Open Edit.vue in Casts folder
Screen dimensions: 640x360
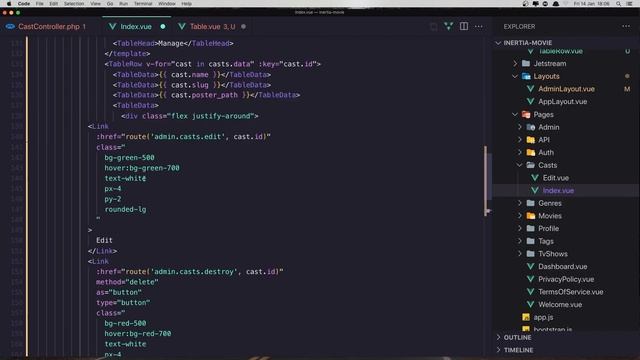tap(556, 178)
